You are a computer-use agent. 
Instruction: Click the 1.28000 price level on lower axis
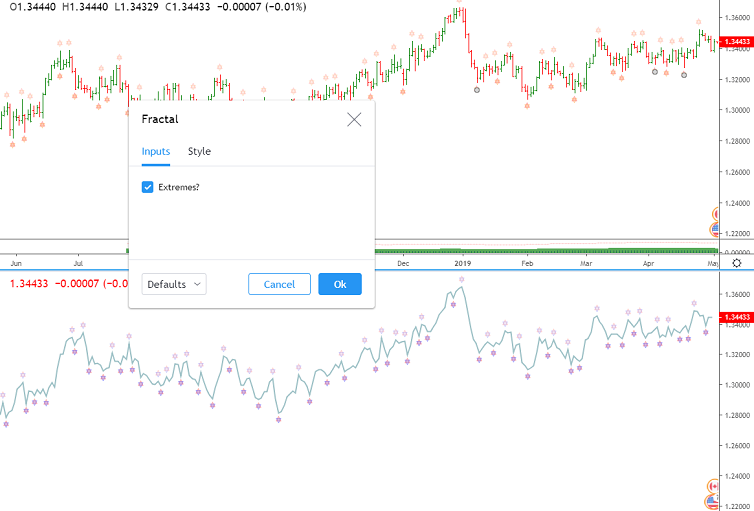[x=738, y=415]
